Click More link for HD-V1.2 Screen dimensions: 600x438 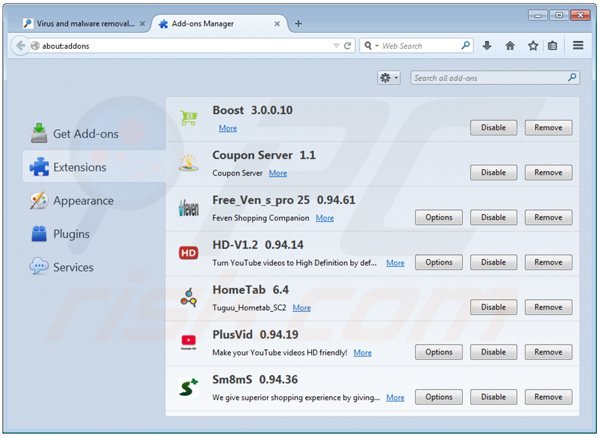click(395, 263)
